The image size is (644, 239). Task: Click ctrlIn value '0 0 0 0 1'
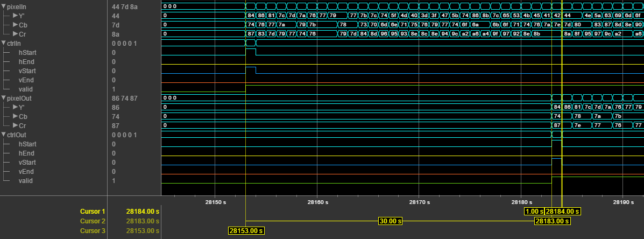coord(124,44)
